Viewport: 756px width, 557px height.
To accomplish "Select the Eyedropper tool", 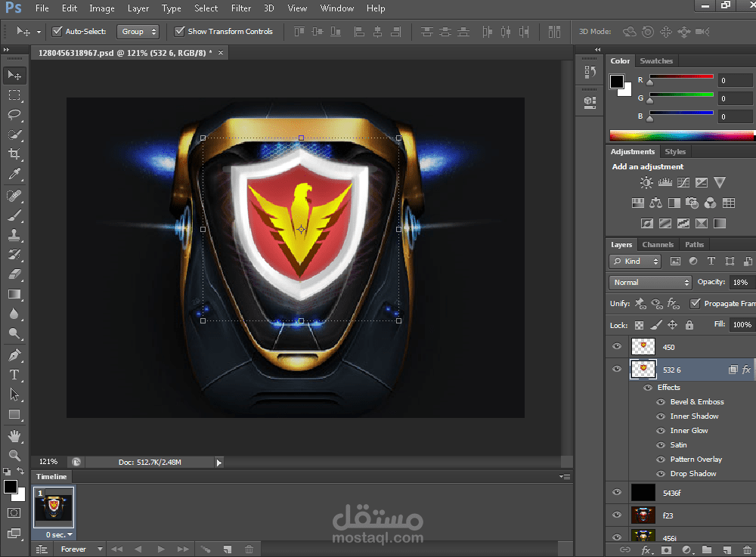I will (14, 174).
